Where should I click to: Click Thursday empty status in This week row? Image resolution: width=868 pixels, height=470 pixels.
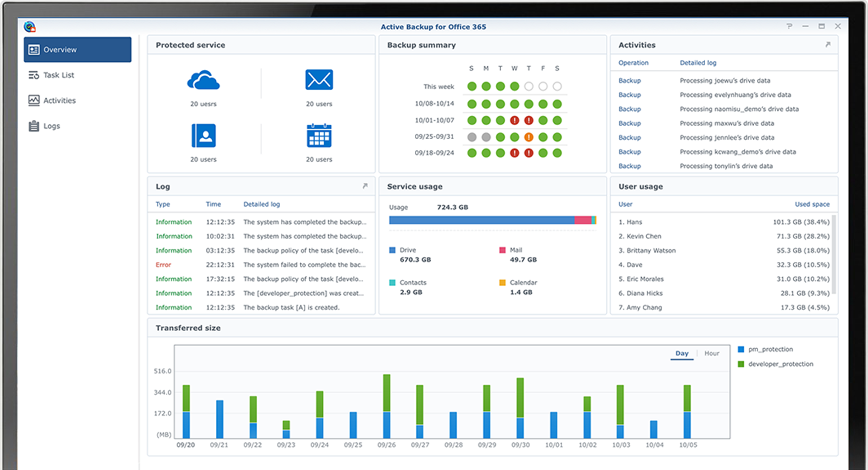tap(529, 86)
